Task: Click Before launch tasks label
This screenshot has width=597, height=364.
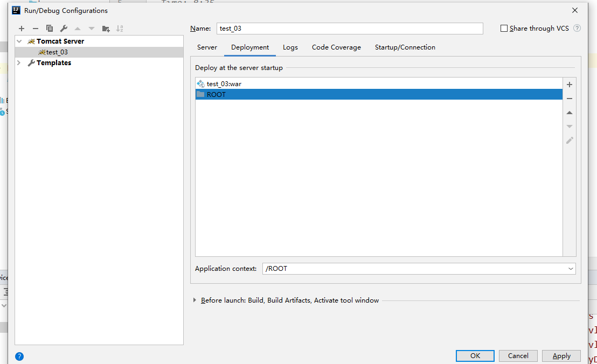Action: coord(290,300)
